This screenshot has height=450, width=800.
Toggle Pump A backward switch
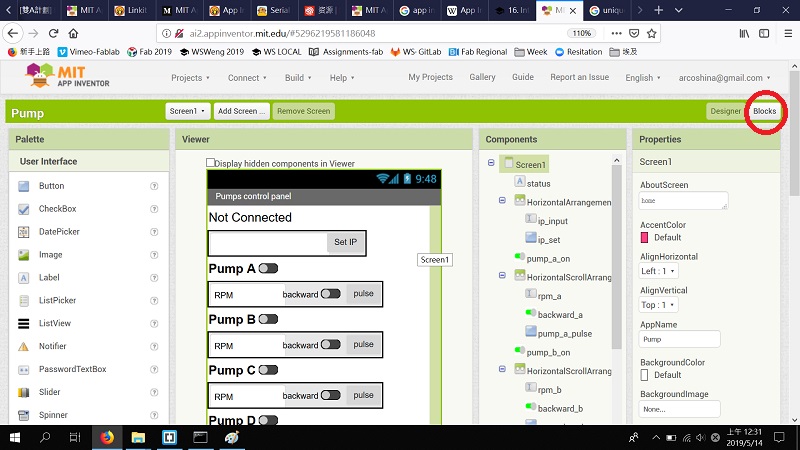(331, 294)
